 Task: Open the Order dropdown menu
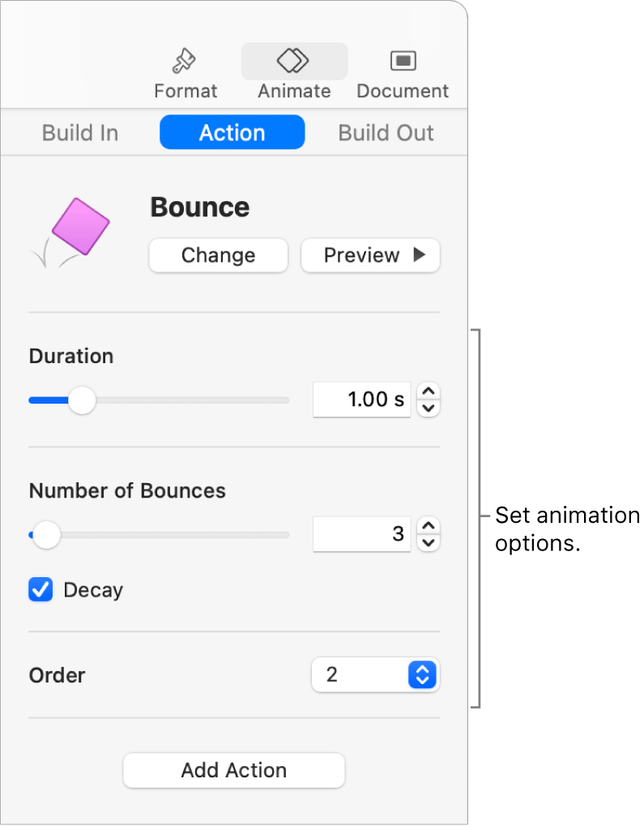pyautogui.click(x=375, y=674)
